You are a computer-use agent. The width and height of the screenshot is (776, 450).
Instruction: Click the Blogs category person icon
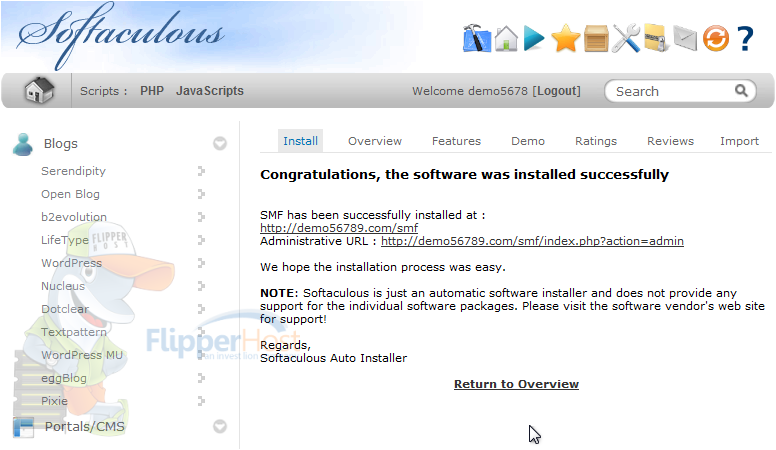23,144
